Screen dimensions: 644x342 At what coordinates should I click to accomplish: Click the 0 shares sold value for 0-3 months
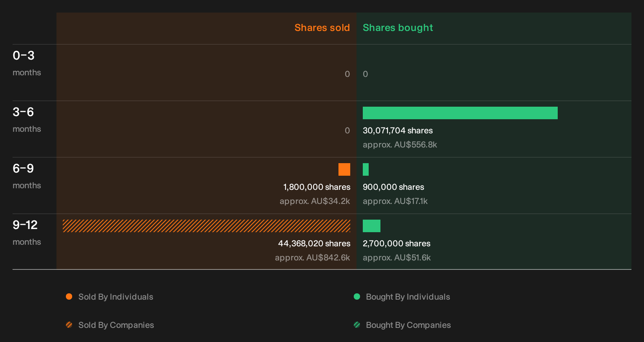point(347,74)
